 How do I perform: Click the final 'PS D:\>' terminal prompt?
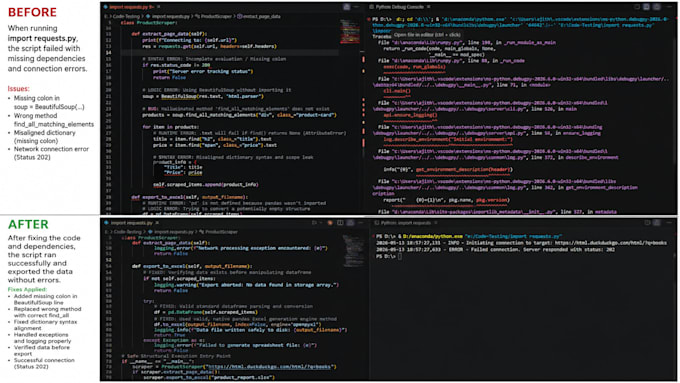point(386,256)
